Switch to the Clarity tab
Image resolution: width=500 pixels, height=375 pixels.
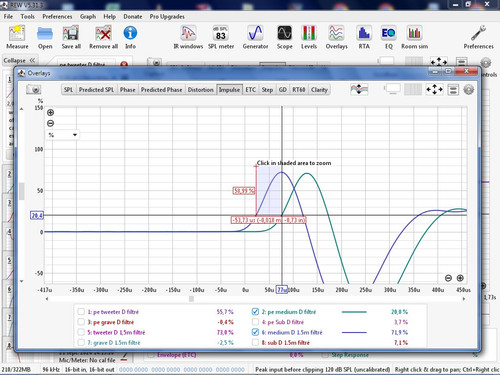319,90
